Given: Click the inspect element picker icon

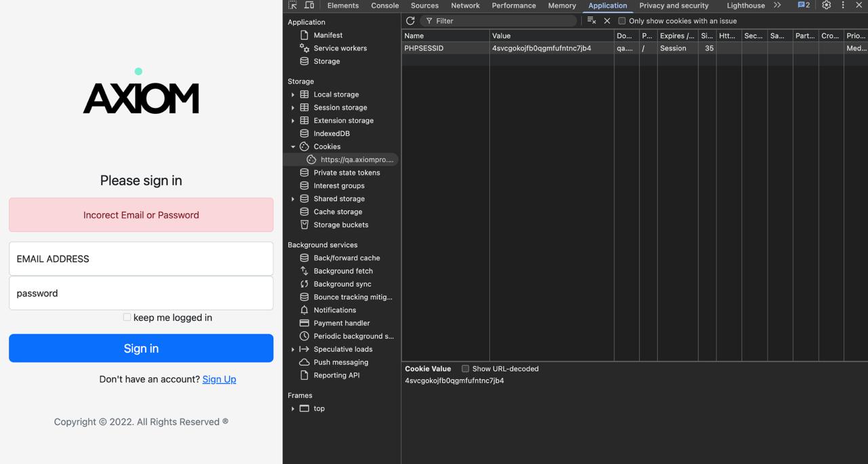Looking at the screenshot, I should click(x=293, y=5).
